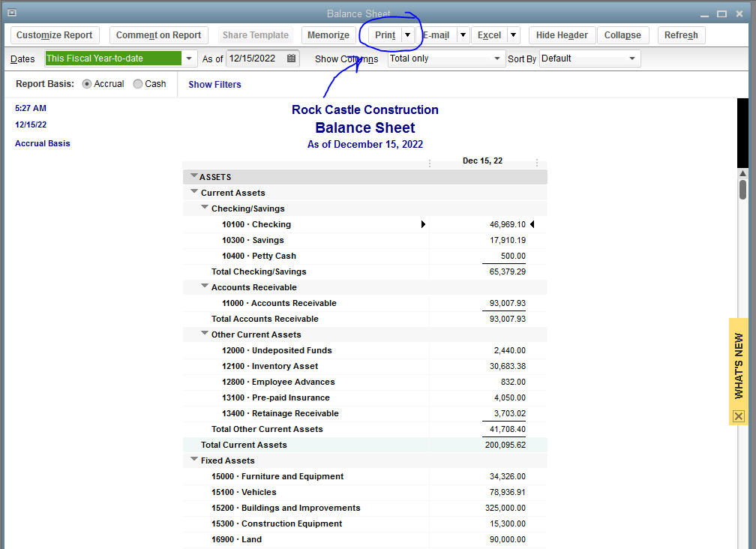Click the 11000 · Accounts Receivable row

[x=365, y=303]
